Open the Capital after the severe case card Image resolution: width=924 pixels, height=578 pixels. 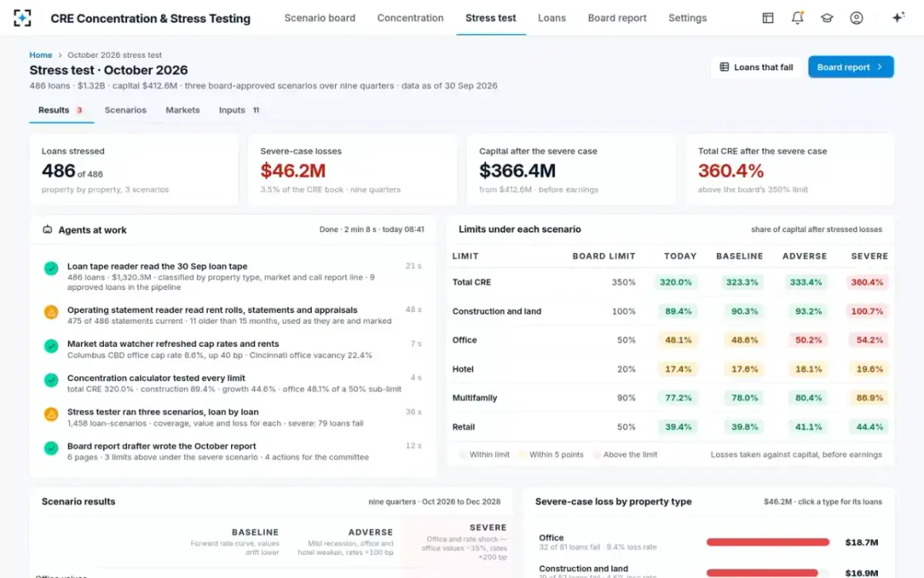(571, 170)
